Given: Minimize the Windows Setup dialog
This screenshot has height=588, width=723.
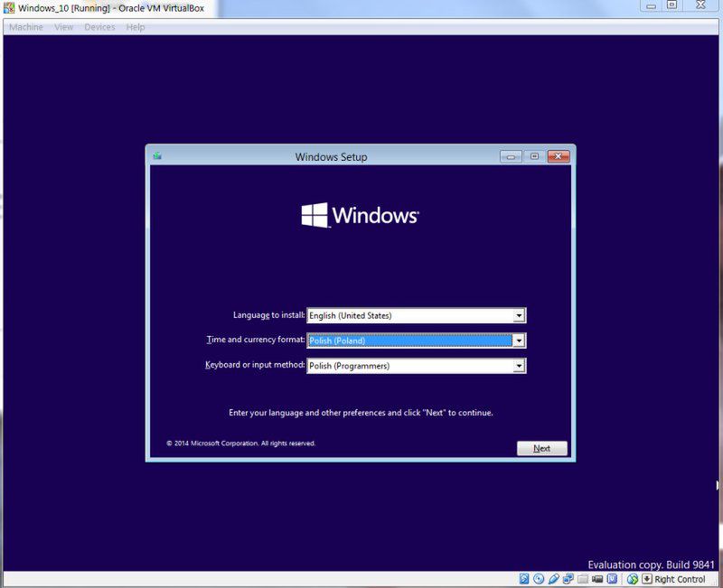Looking at the screenshot, I should pos(511,156).
